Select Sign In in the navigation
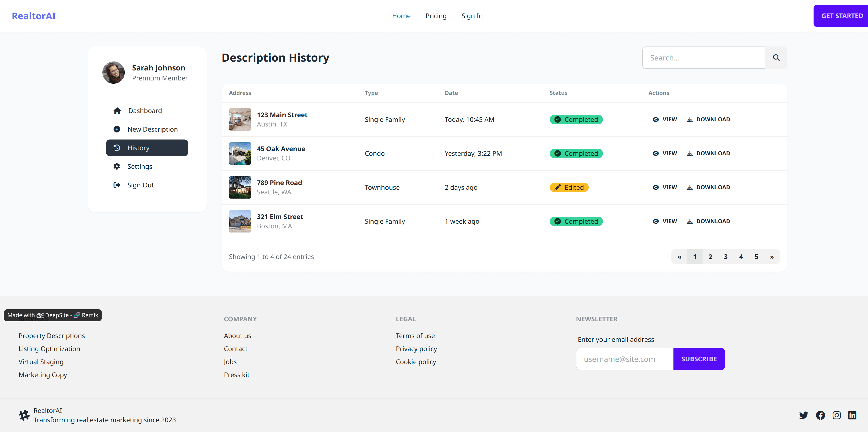This screenshot has height=432, width=868. [x=472, y=16]
